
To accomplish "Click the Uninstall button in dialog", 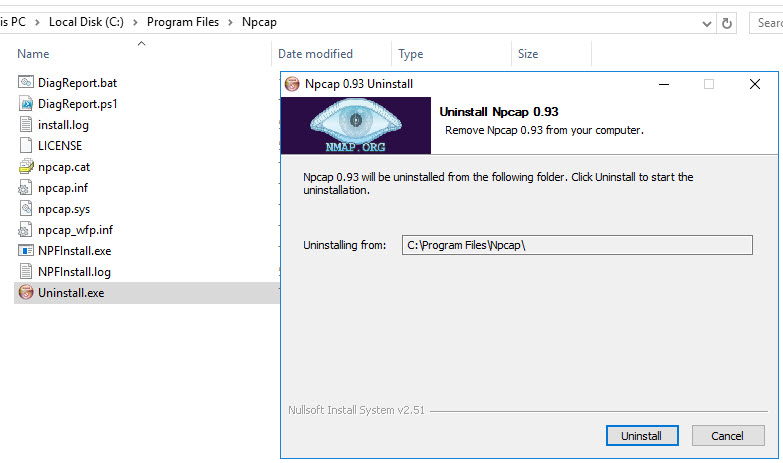I will pyautogui.click(x=642, y=436).
